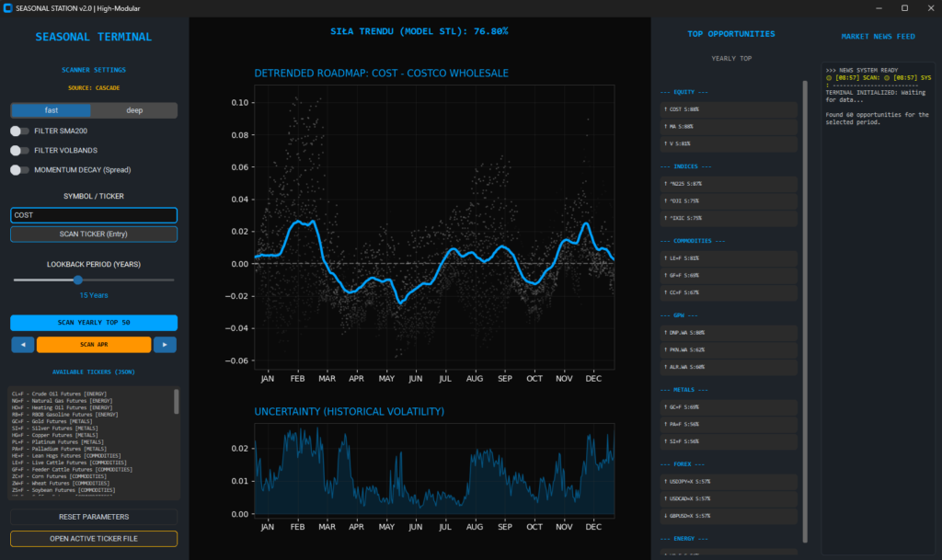Select the 'fast' scan mode segment
The image size is (942, 560).
pos(52,110)
